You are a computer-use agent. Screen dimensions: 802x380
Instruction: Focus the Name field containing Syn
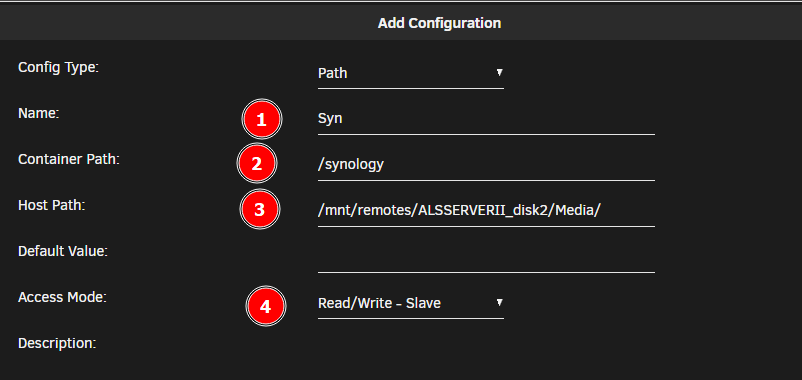pyautogui.click(x=486, y=120)
